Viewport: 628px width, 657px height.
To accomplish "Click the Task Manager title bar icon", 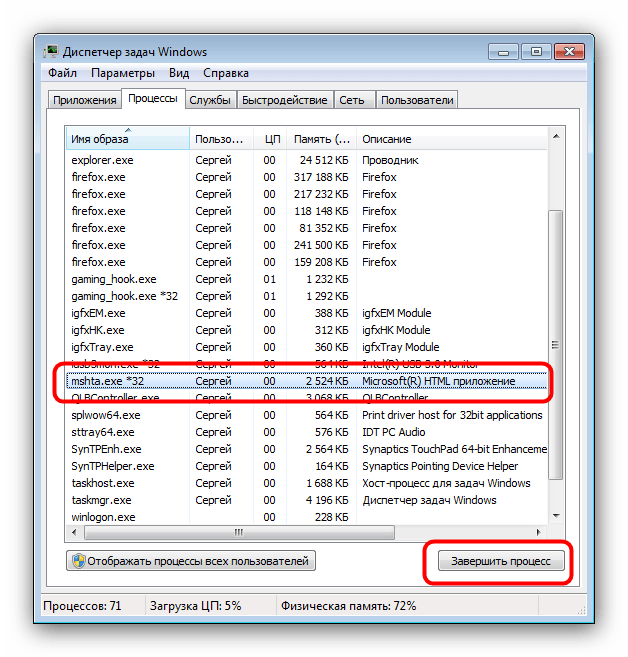I will (x=51, y=52).
